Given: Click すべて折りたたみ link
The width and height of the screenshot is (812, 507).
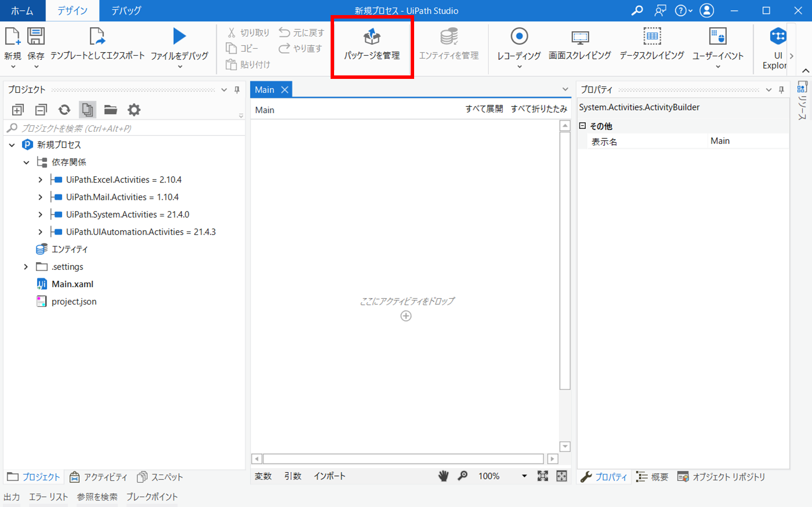Looking at the screenshot, I should tap(539, 109).
